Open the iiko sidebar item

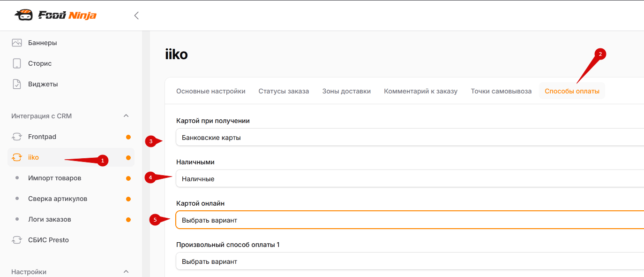click(x=71, y=157)
